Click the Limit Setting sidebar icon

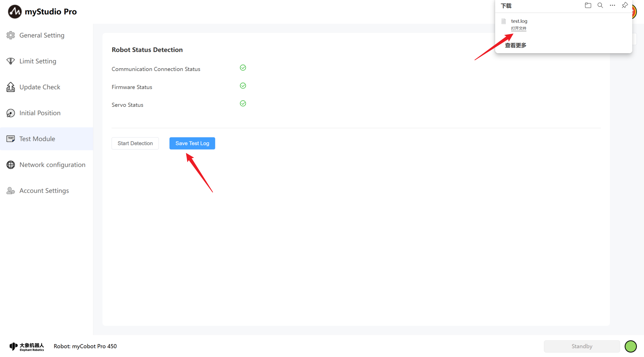coord(11,61)
